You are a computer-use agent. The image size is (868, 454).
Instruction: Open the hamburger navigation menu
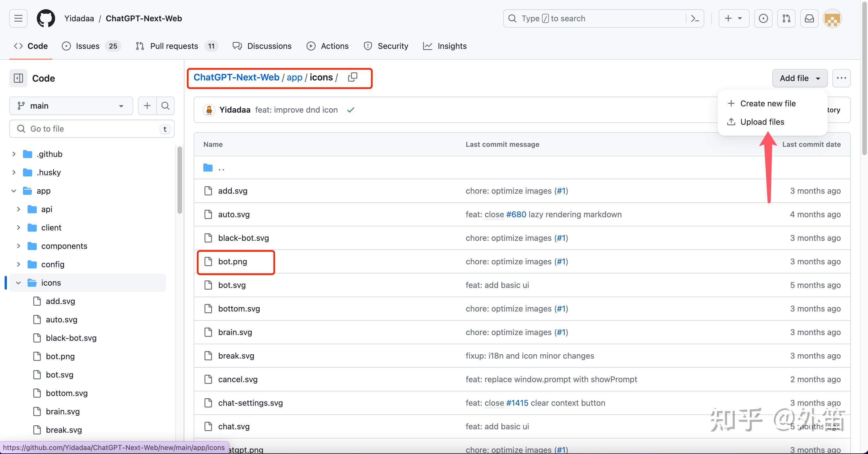[x=19, y=19]
